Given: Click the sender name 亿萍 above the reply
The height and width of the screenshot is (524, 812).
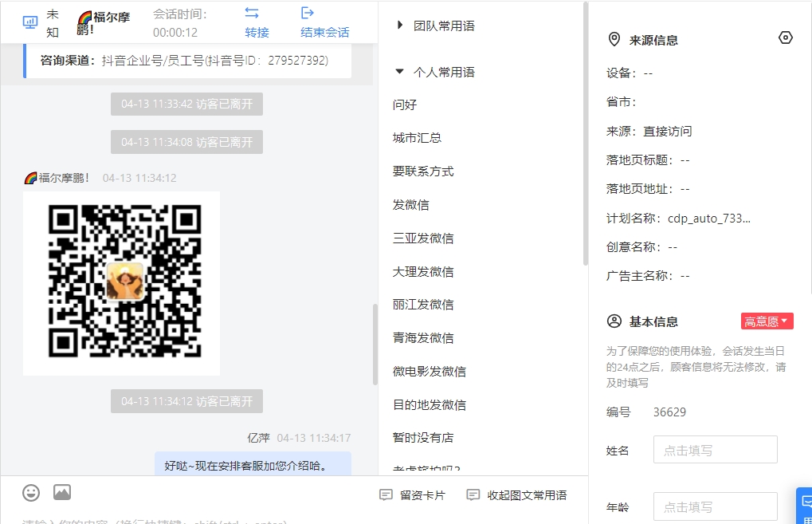Looking at the screenshot, I should coord(258,438).
